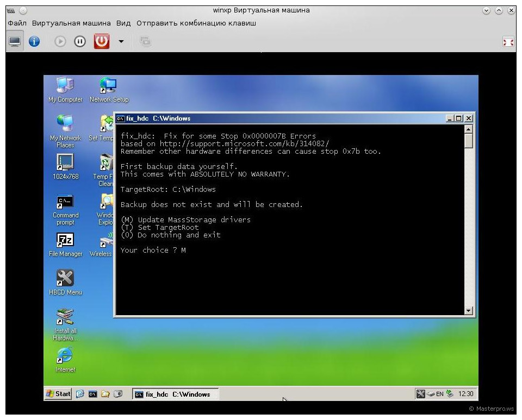Click the support.microsoft.com/kb/314082 URL text
522x420 pixels.
pyautogui.click(x=244, y=143)
